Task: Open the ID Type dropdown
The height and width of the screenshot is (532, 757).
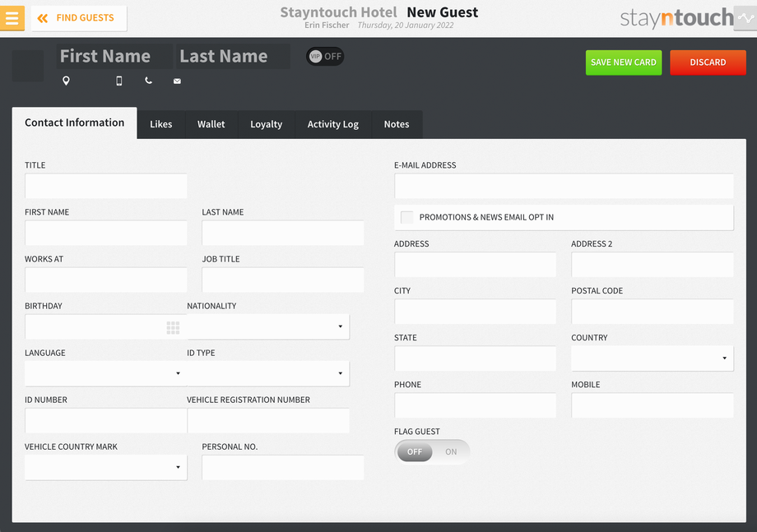Action: click(x=268, y=373)
